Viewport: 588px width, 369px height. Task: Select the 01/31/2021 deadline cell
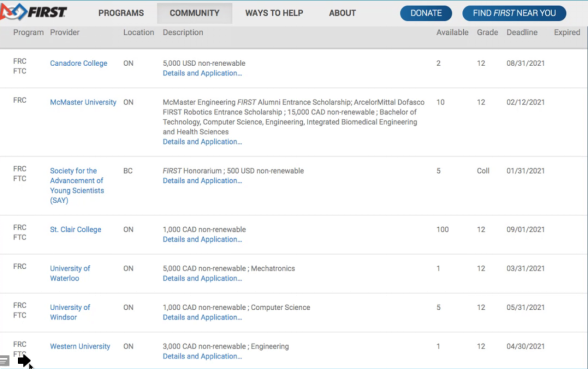click(525, 171)
